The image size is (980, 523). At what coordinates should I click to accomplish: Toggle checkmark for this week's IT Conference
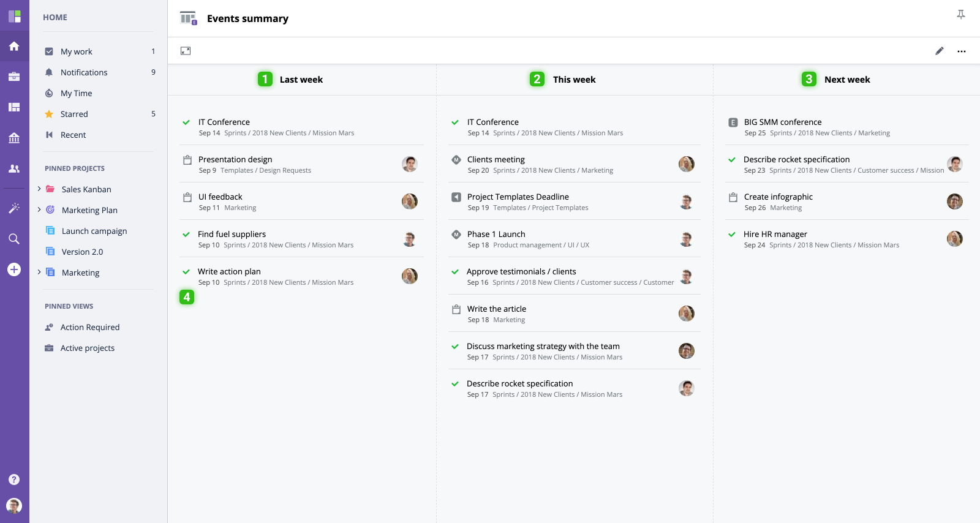[x=455, y=122]
